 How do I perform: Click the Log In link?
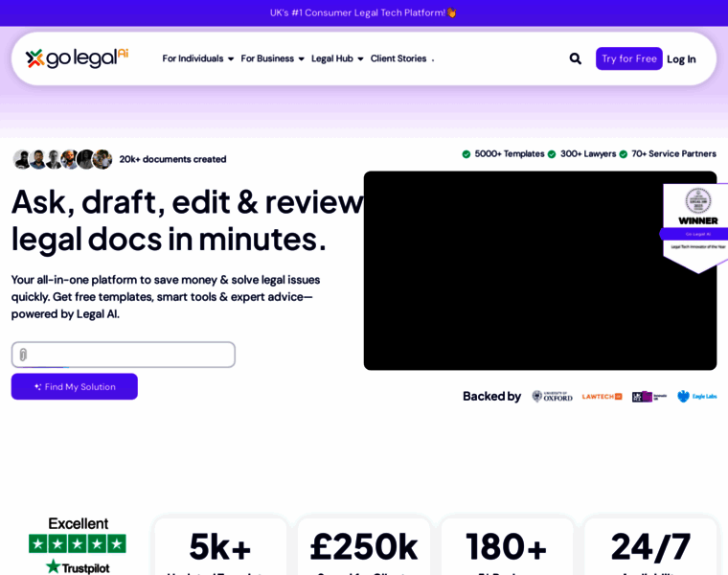tap(681, 59)
